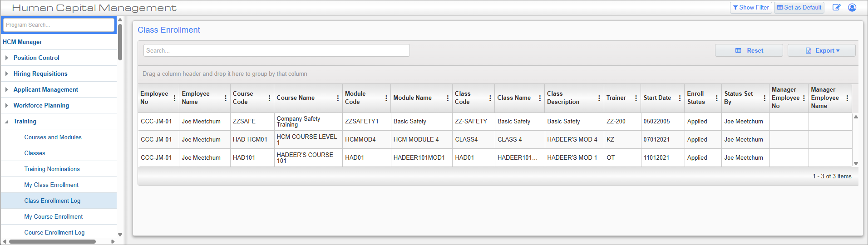The height and width of the screenshot is (245, 868).
Task: Click CLASS4 class code cell
Action: coord(473,140)
